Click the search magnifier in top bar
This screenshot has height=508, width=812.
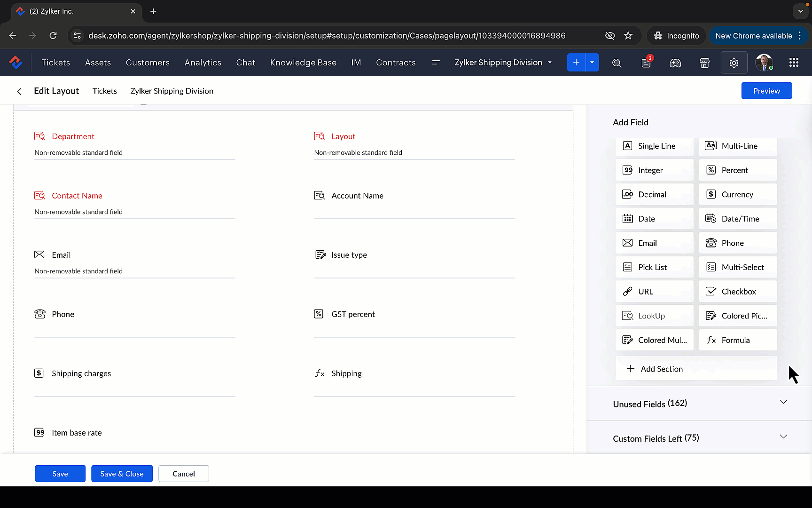[617, 63]
